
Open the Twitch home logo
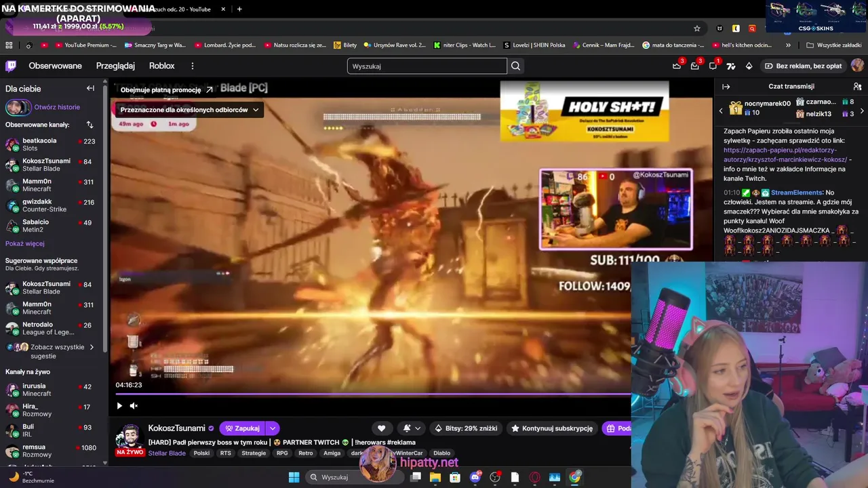(x=11, y=66)
